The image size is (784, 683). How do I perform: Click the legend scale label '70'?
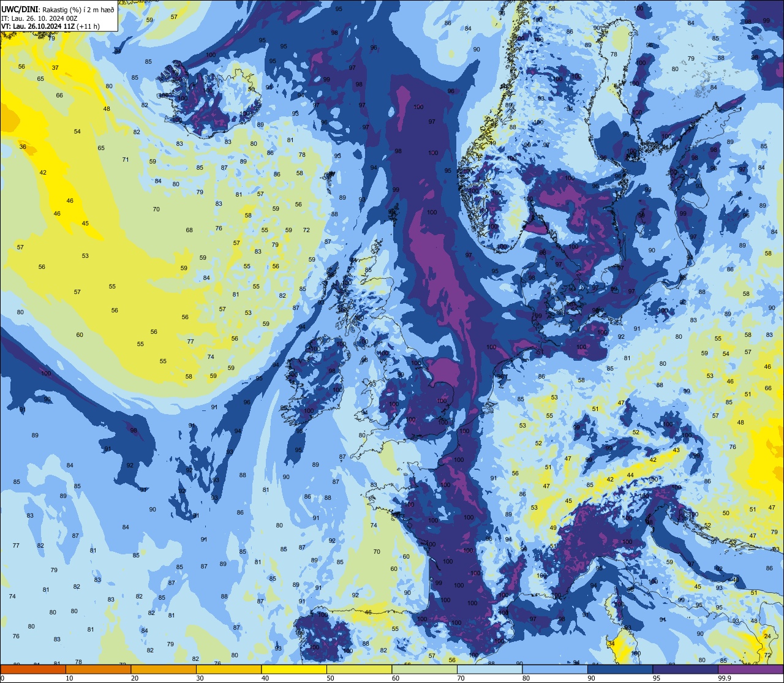tap(461, 679)
